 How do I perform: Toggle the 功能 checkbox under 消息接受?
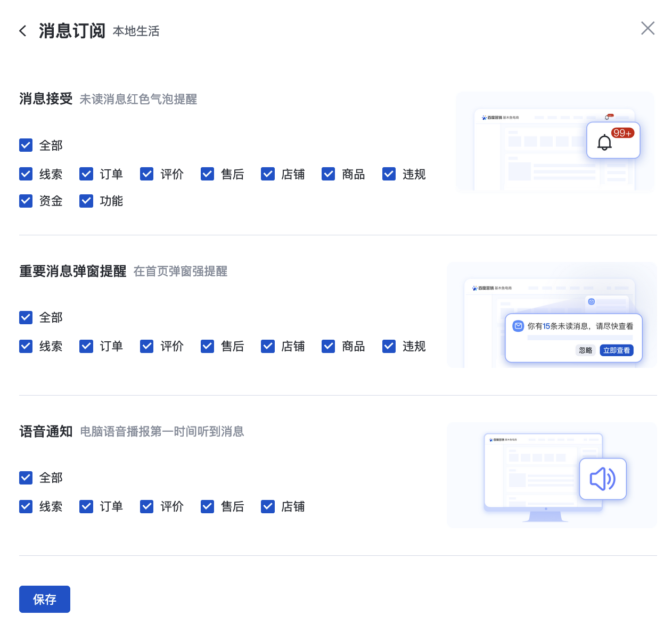(x=86, y=201)
